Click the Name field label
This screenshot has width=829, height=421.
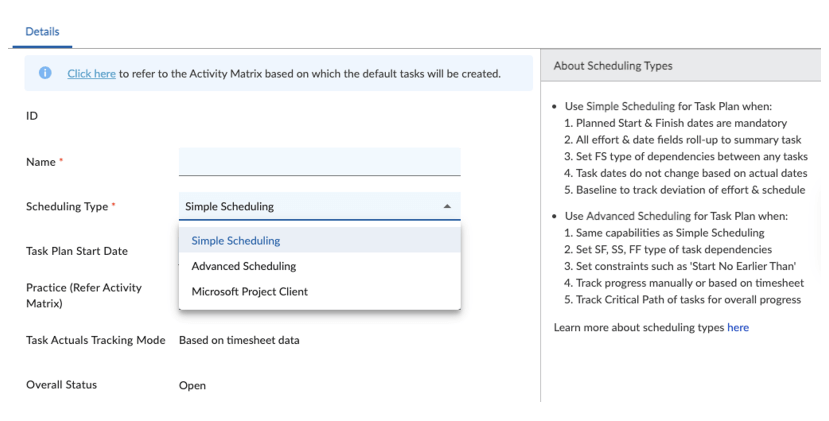pyautogui.click(x=40, y=162)
